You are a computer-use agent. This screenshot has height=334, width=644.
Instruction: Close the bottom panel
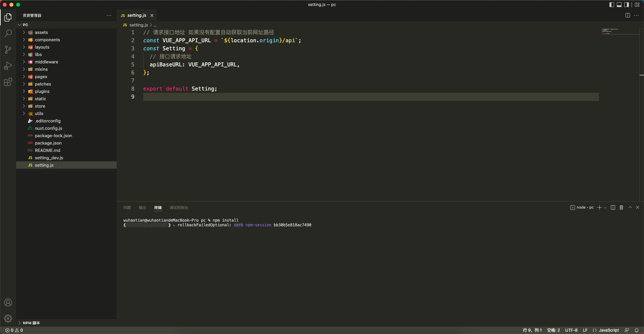638,208
